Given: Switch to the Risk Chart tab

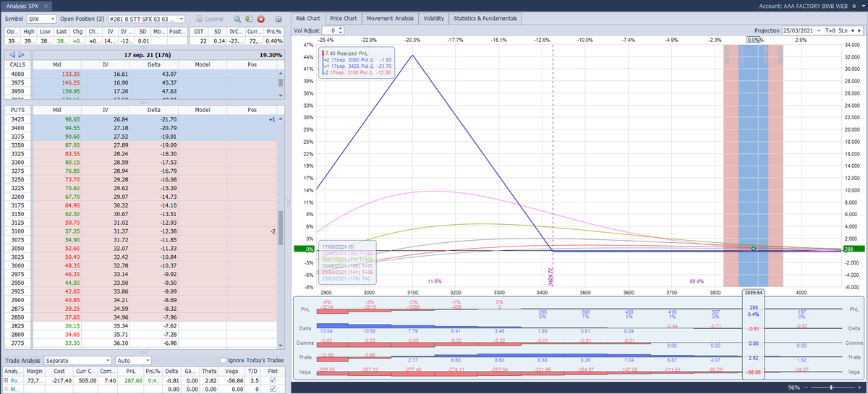Looking at the screenshot, I should point(308,18).
